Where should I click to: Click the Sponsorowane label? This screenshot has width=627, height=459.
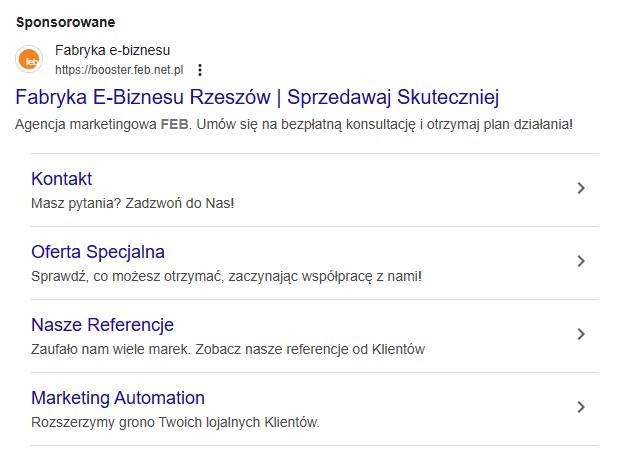click(x=66, y=22)
